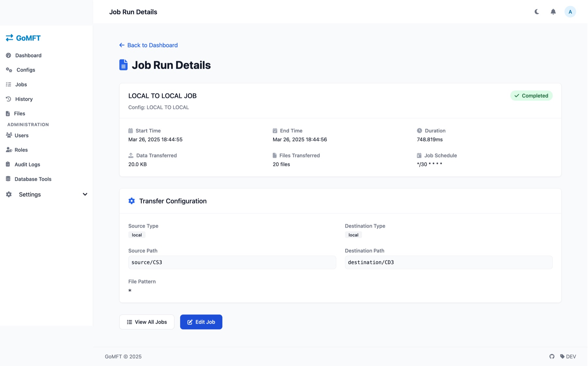
Task: Click the Dashboard sidebar icon
Action: coord(8,55)
